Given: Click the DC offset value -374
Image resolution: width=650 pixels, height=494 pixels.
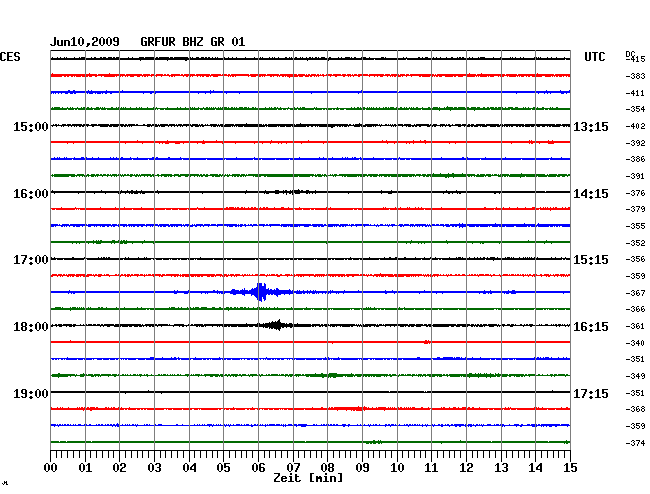Looking at the screenshot, I should [x=635, y=443].
